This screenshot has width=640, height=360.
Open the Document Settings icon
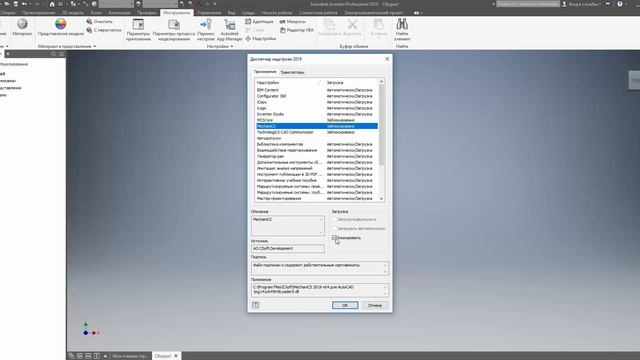tap(174, 24)
